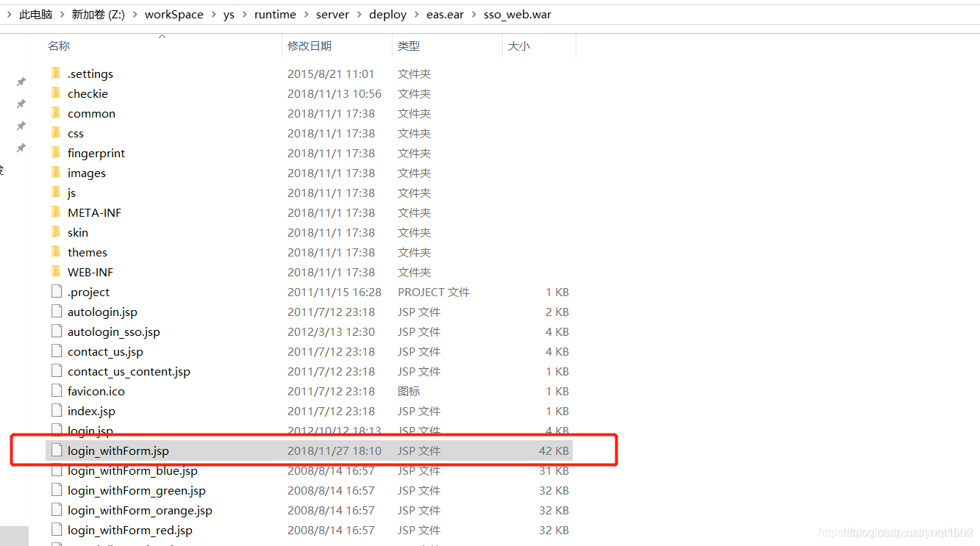Select the folder name fingerprint
The height and width of the screenshot is (546, 980).
click(96, 153)
